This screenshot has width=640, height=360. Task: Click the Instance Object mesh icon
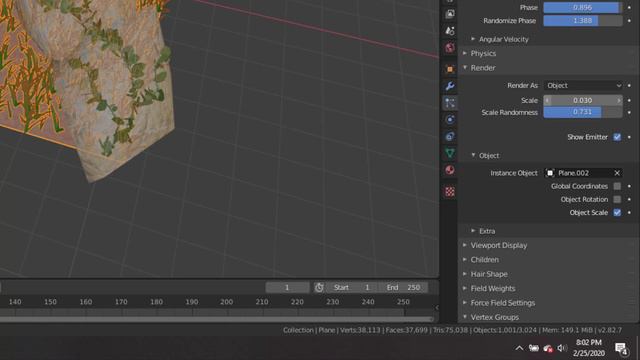550,173
